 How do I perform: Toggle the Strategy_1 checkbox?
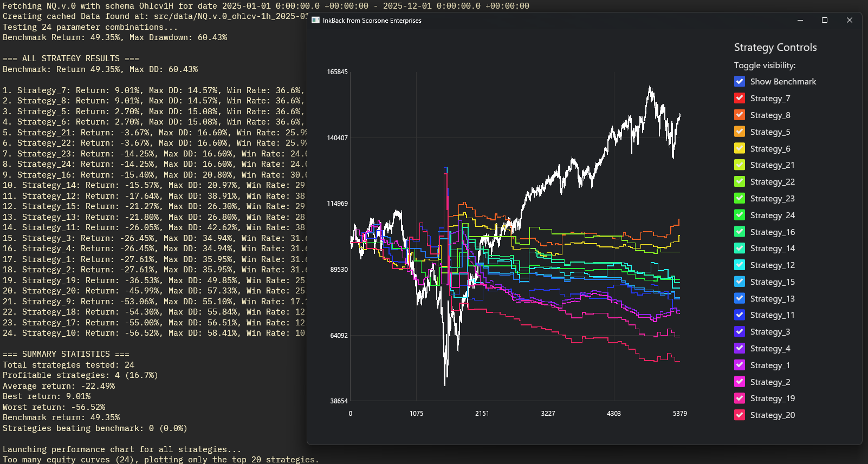click(740, 365)
